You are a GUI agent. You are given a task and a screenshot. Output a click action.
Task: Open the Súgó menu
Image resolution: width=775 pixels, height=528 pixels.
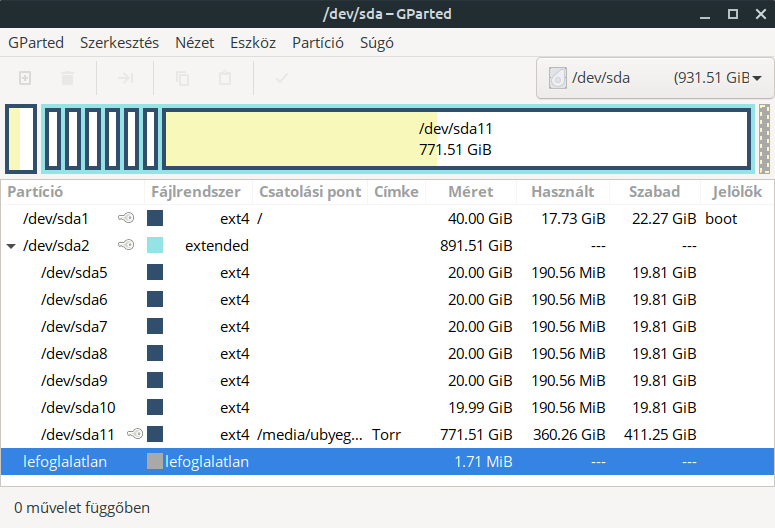pos(377,43)
